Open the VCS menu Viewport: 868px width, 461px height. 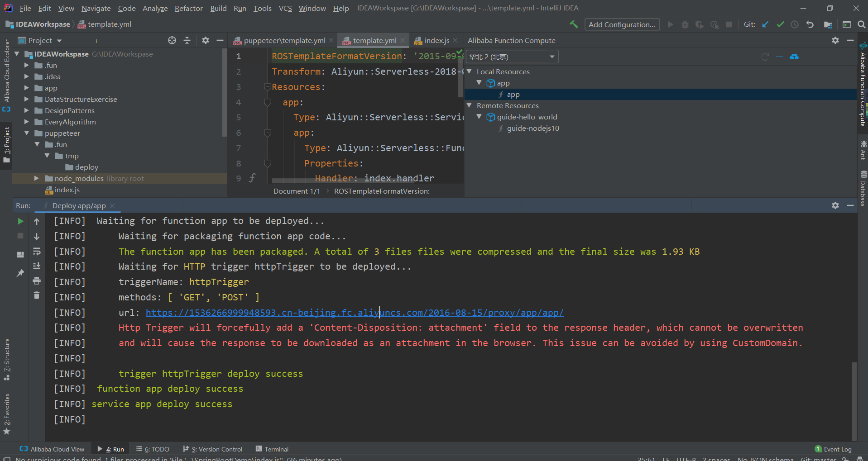pos(285,8)
